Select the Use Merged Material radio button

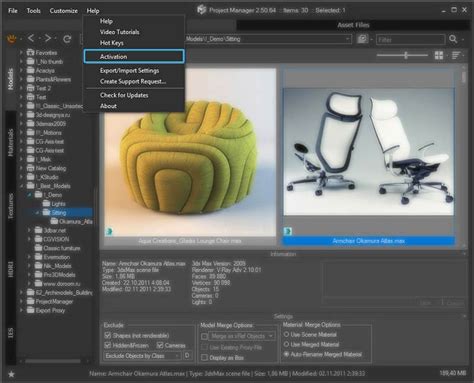point(286,344)
